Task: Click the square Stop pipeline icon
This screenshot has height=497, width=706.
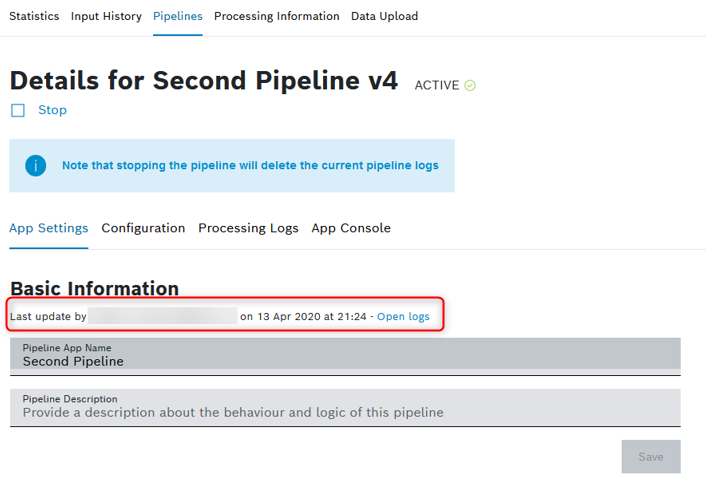Action: (x=17, y=111)
